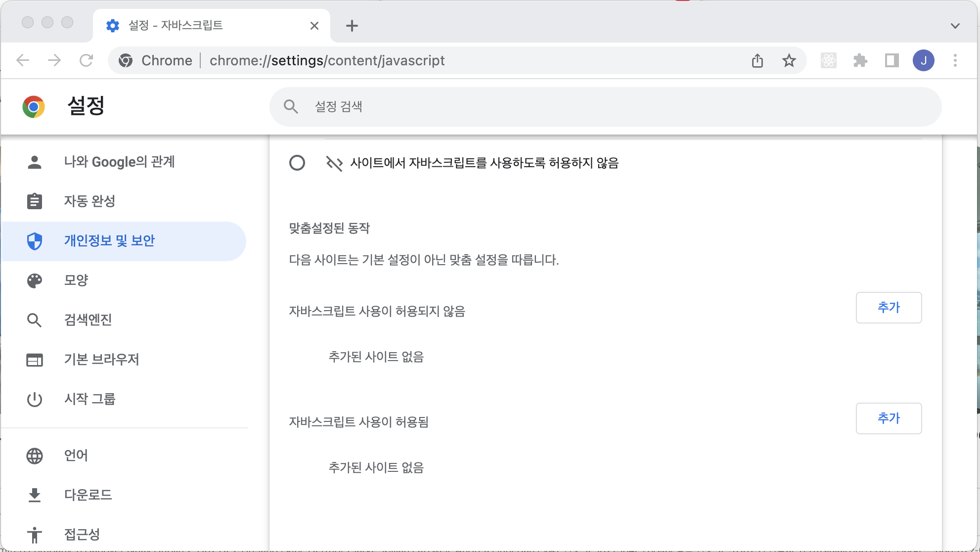The image size is (980, 552).
Task: Open a new tab with plus button
Action: (x=352, y=26)
